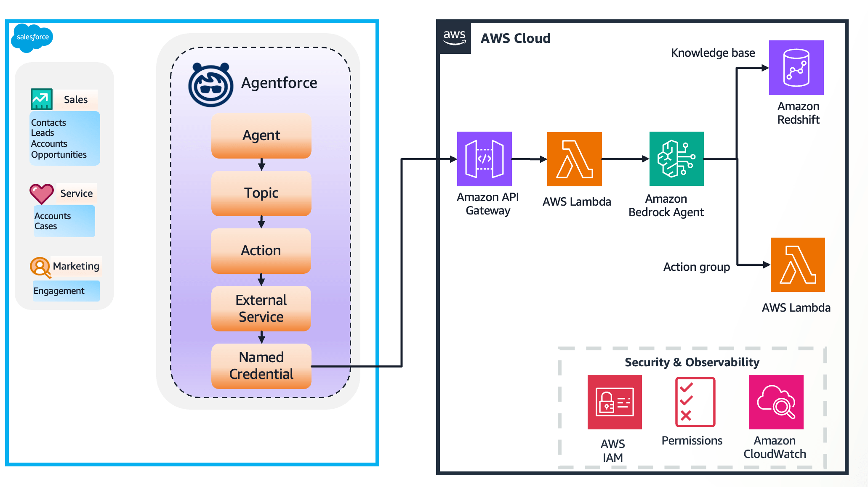
Task: Select the Topic box
Action: coord(261,193)
